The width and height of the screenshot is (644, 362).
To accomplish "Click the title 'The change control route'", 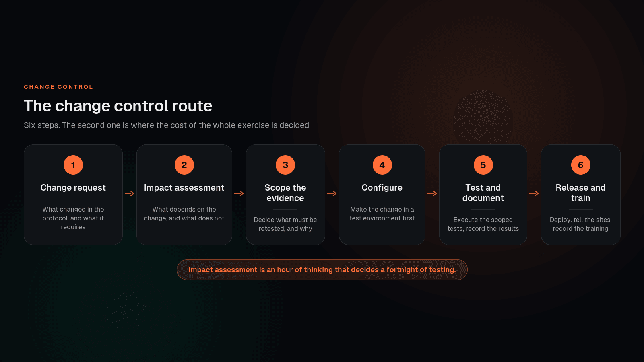I will pyautogui.click(x=118, y=106).
